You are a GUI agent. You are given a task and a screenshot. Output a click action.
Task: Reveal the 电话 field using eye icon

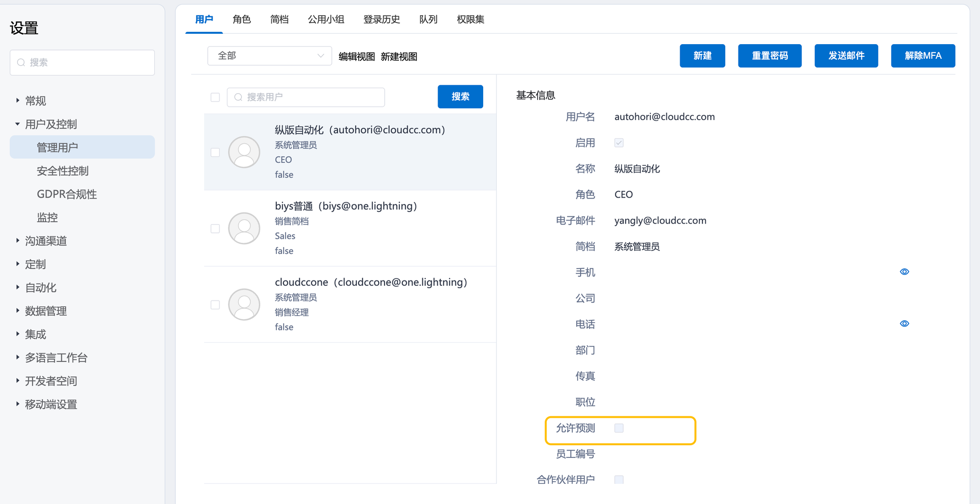coord(904,324)
